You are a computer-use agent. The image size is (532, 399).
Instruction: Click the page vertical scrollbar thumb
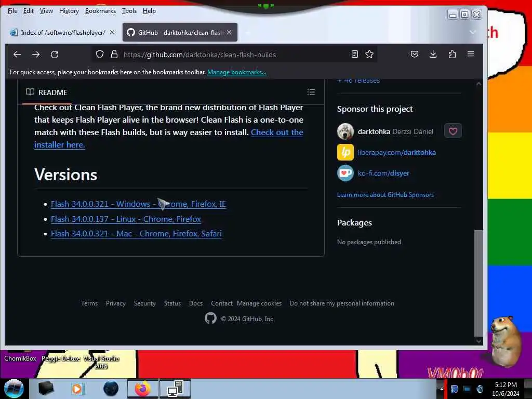pos(478,283)
